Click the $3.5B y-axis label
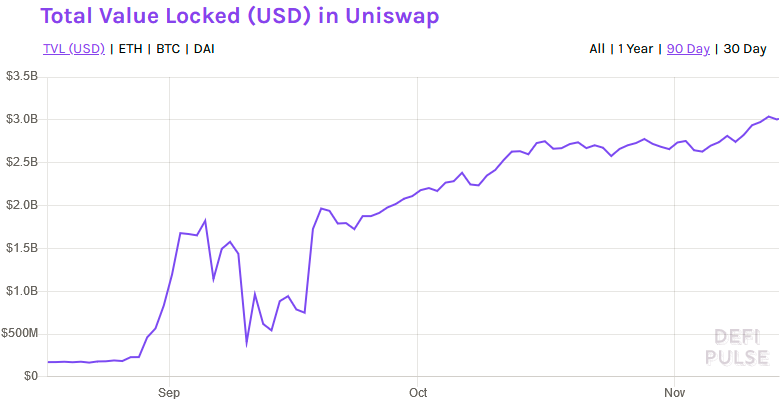Image resolution: width=782 pixels, height=403 pixels. click(x=22, y=76)
